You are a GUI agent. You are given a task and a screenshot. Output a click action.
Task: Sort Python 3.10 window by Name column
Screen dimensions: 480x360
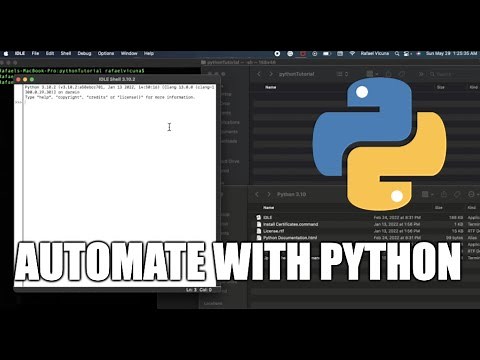coord(269,207)
